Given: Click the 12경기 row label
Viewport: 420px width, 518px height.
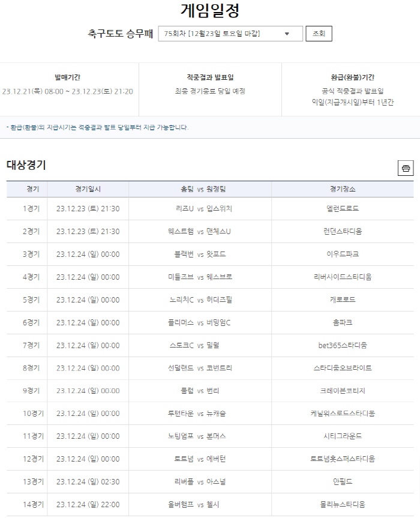Looking at the screenshot, I should coord(33,459).
